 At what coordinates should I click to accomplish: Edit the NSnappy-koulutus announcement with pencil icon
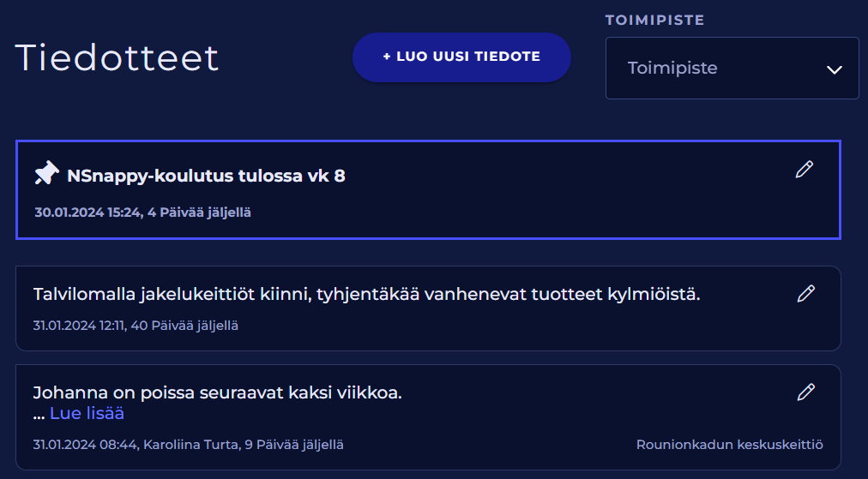pos(804,170)
